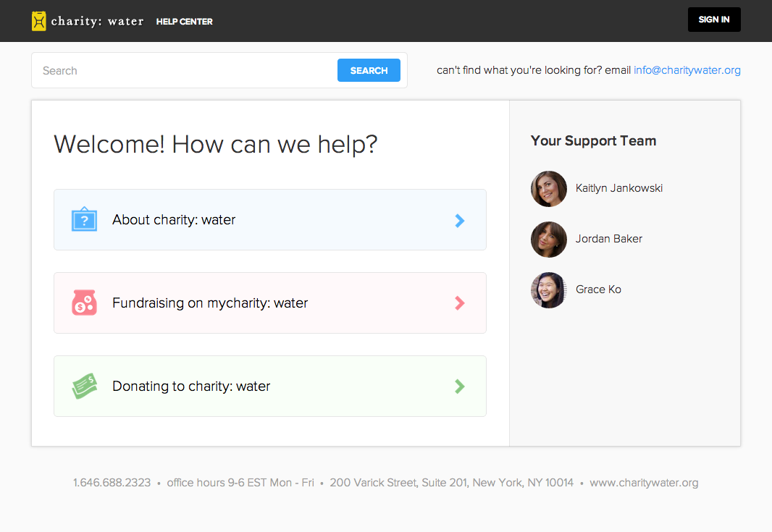Click phone number 1.646.688.2323 in footer
Screen dimensions: 772x532
112,483
